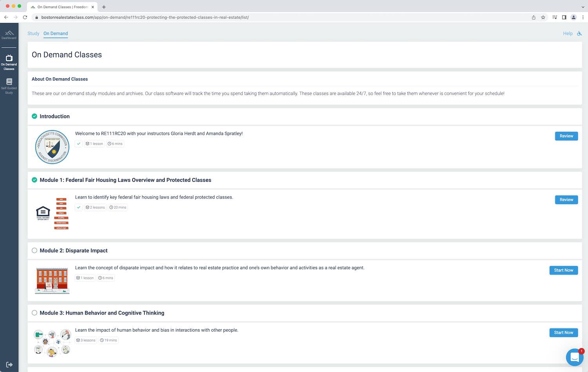This screenshot has height=372, width=588.
Task: Click the browser profile icon
Action: coord(573,17)
